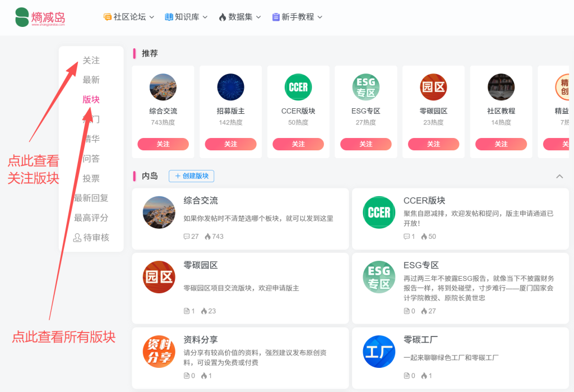This screenshot has width=574, height=392.
Task: Open 资料分享 board orange icon
Action: 159,352
